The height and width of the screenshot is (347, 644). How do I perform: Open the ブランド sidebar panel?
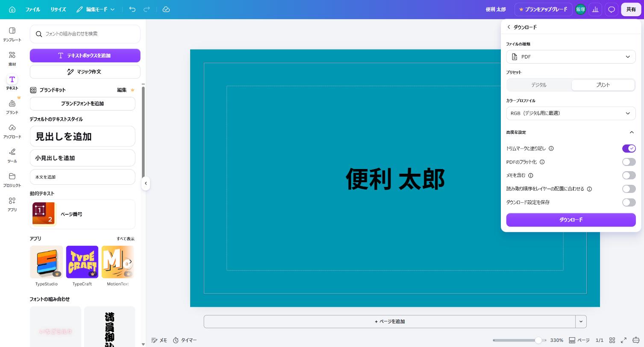point(12,107)
